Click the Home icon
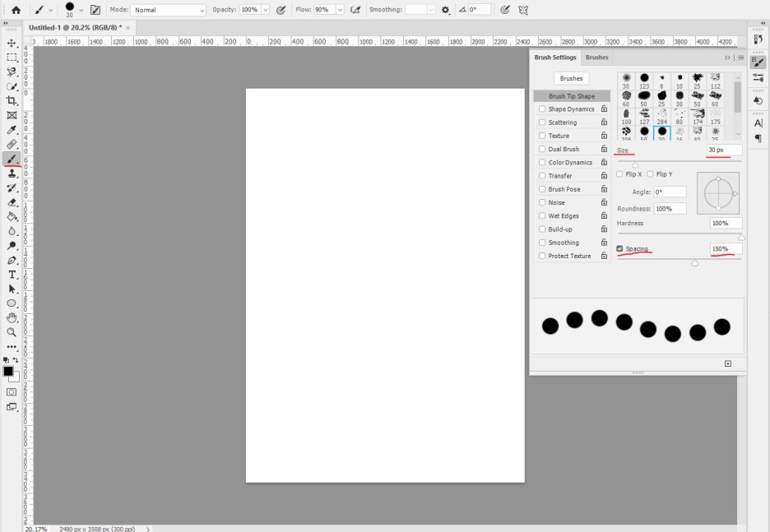Image resolution: width=770 pixels, height=532 pixels. tap(16, 9)
